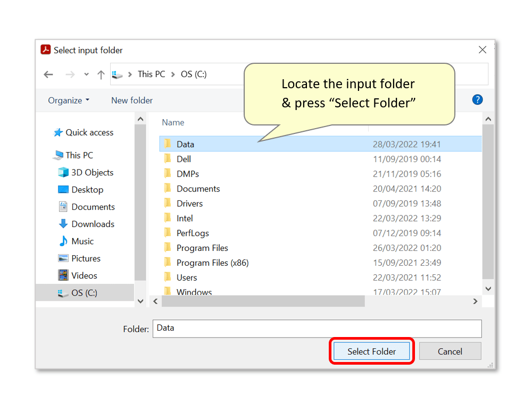The image size is (532, 404).
Task: Click This PC in the address bar
Action: [151, 74]
